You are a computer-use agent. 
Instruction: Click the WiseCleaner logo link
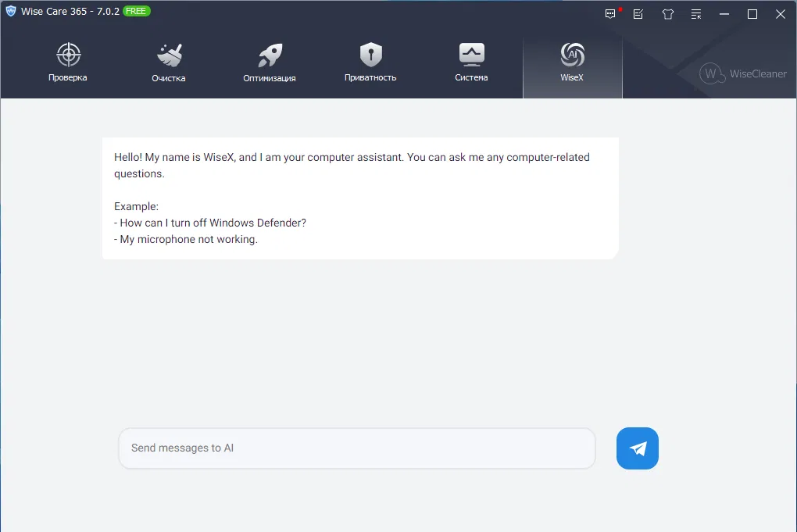743,73
